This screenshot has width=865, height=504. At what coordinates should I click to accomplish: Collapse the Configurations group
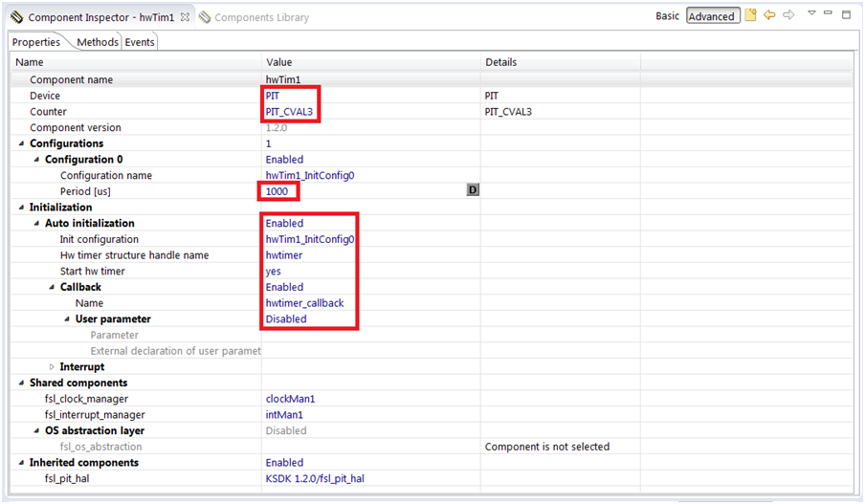(21, 143)
